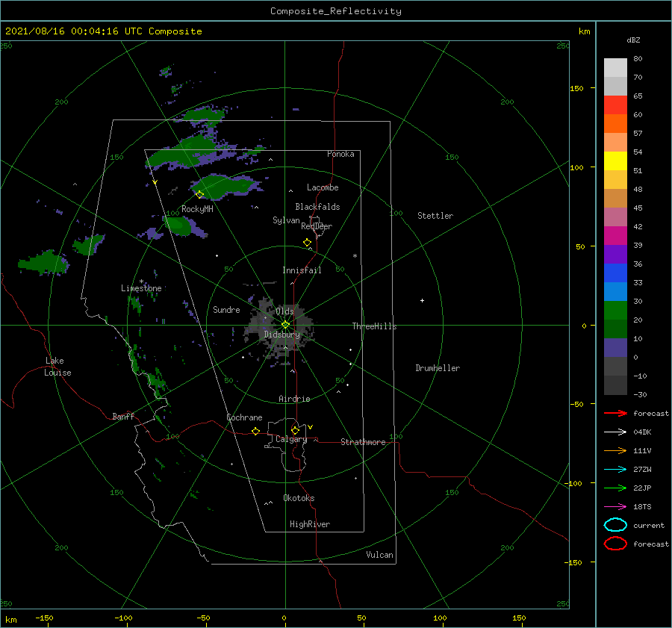This screenshot has width=672, height=628.
Task: Click the Ponoka city label
Action: click(340, 154)
